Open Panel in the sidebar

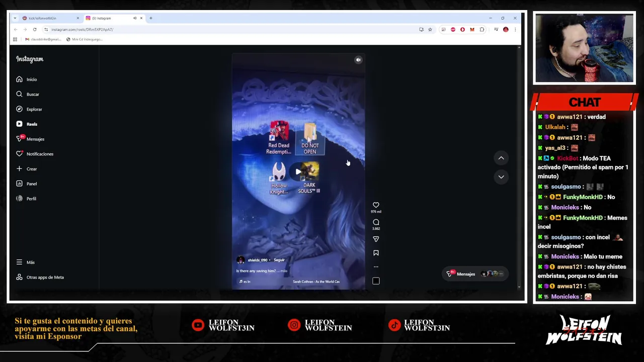click(x=26, y=184)
